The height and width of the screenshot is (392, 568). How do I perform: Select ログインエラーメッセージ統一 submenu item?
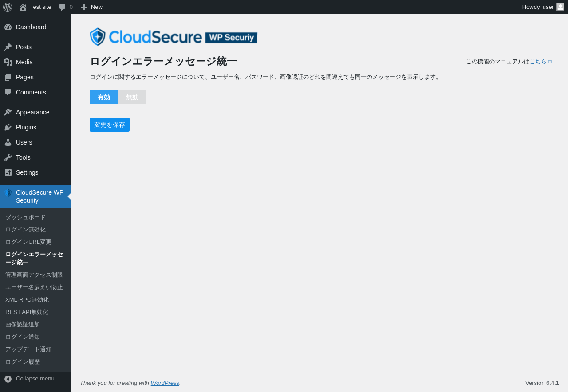[x=34, y=259]
